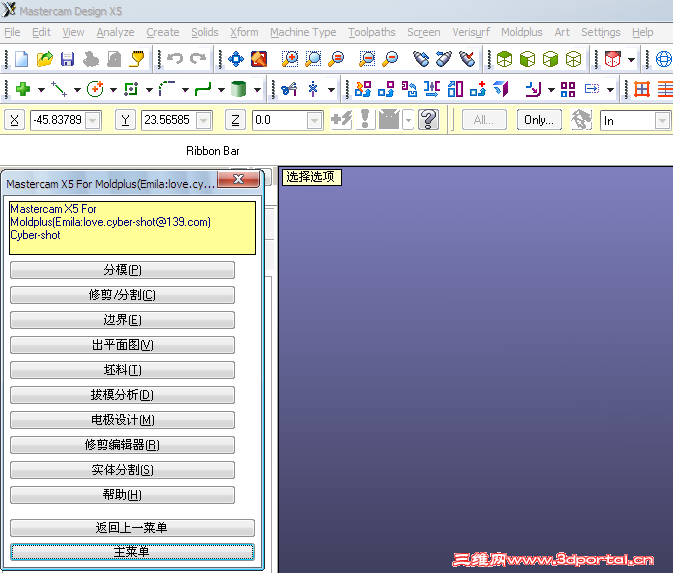Select the fillet entities tool icon
Viewport: 673px width, 573px height.
[x=167, y=89]
